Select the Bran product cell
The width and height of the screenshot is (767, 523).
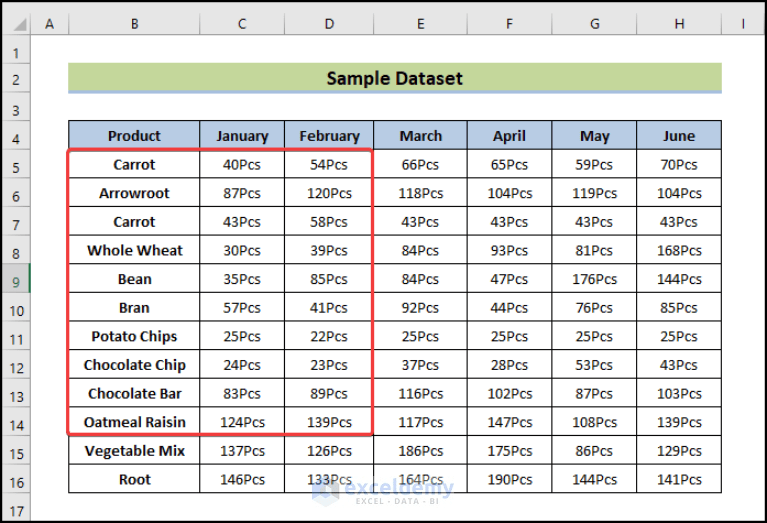tap(134, 307)
